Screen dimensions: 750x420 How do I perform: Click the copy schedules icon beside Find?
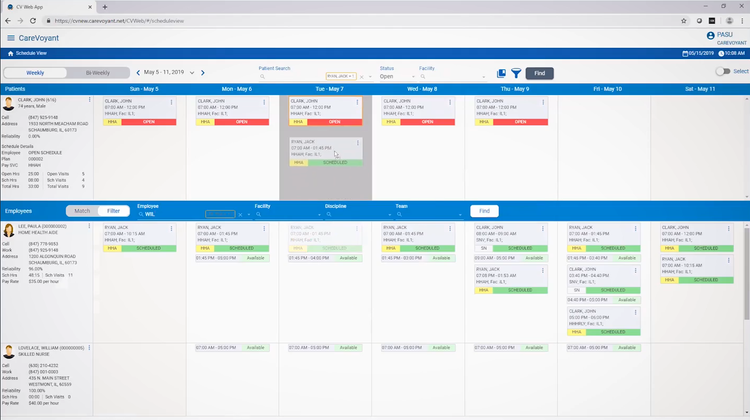(x=501, y=73)
